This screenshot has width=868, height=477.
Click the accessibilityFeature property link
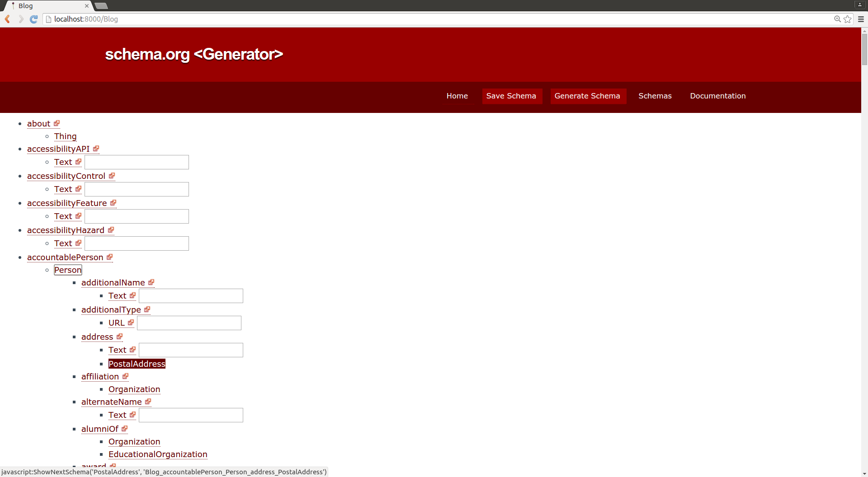(x=67, y=203)
